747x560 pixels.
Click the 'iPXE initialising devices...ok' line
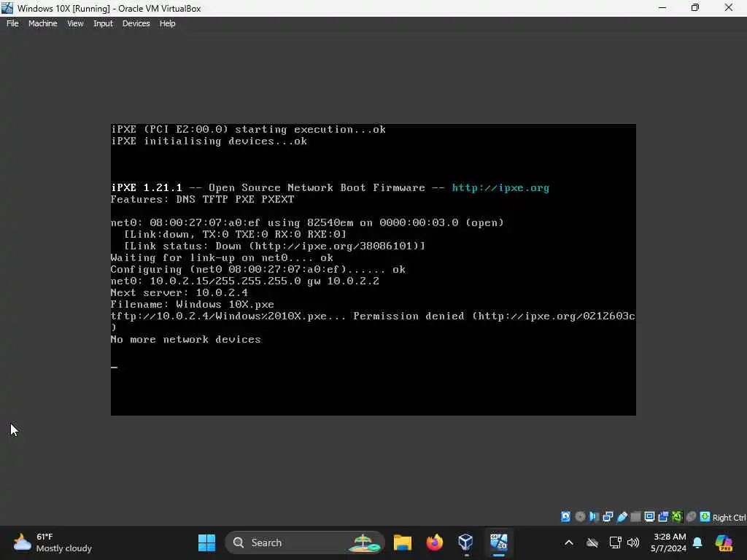pos(209,141)
